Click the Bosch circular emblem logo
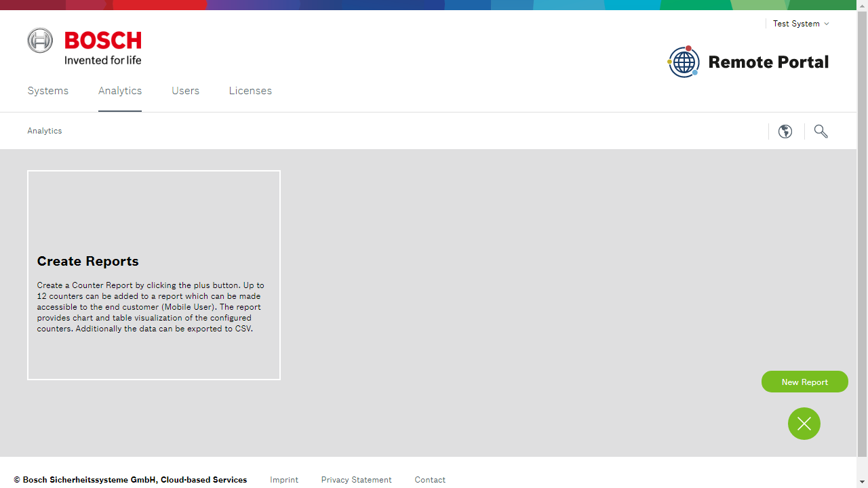The height and width of the screenshot is (488, 868). (40, 41)
